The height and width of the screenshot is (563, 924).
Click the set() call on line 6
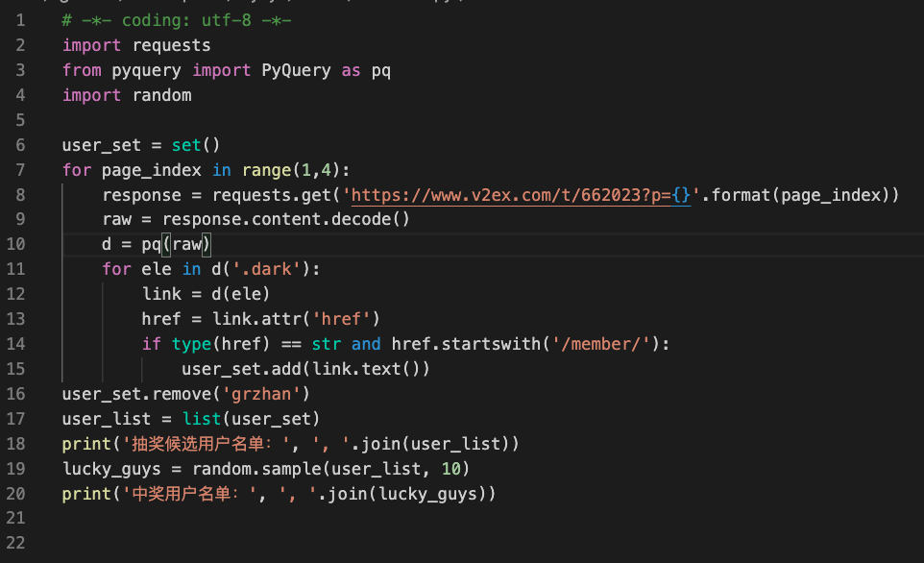[x=196, y=145]
